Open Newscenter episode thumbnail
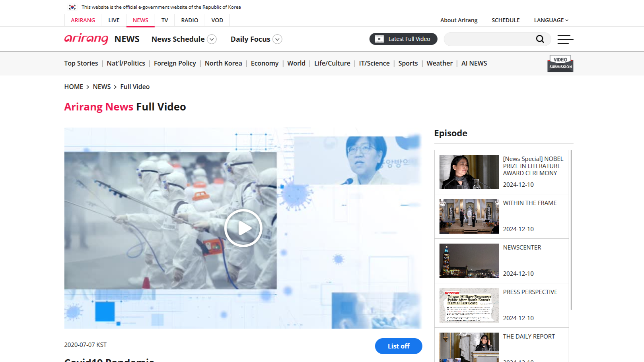Viewport: 644px width, 362px height. [x=469, y=261]
